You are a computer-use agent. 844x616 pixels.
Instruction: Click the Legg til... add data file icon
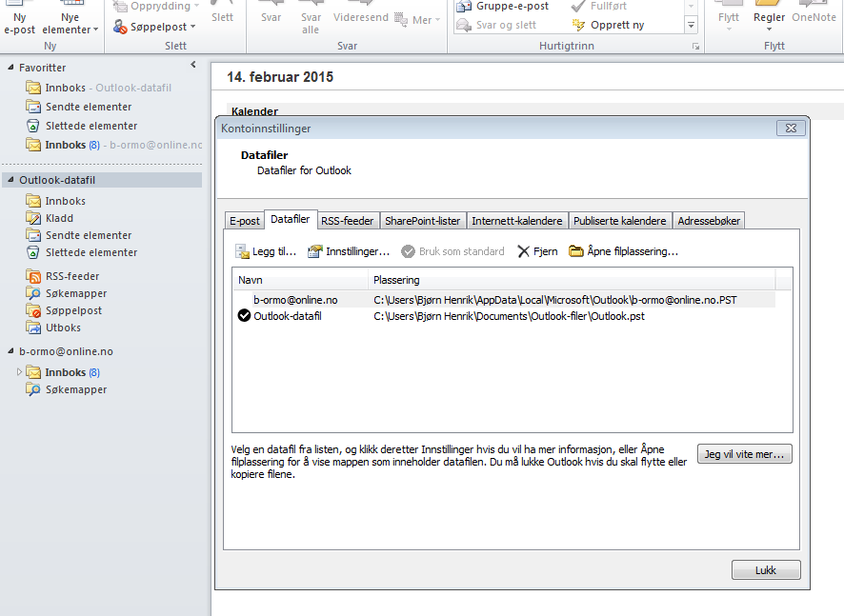[x=242, y=251]
